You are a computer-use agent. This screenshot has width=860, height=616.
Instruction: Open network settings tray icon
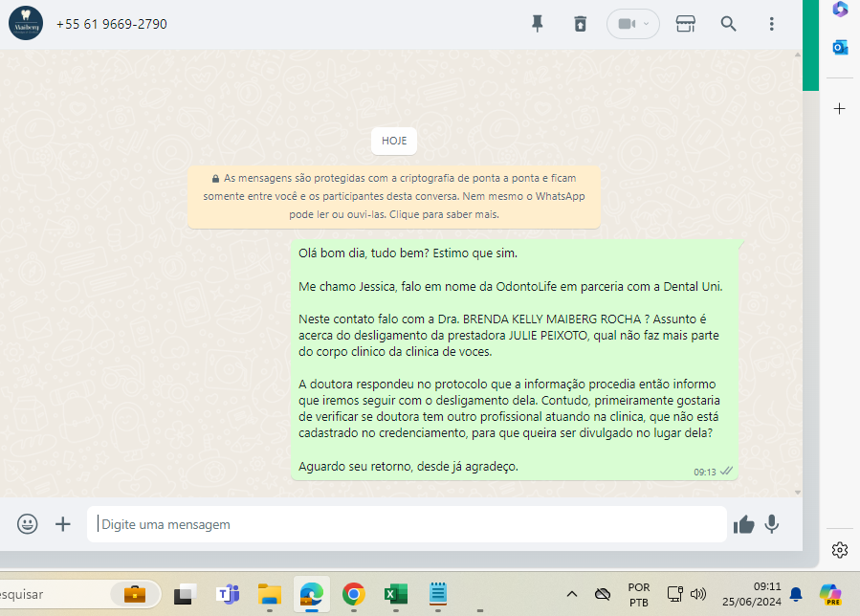[674, 594]
